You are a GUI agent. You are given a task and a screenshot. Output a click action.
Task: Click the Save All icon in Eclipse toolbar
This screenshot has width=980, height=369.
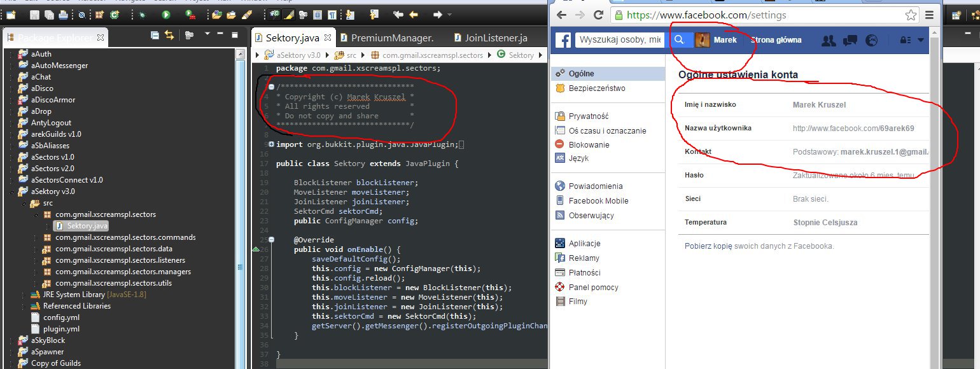(49, 15)
